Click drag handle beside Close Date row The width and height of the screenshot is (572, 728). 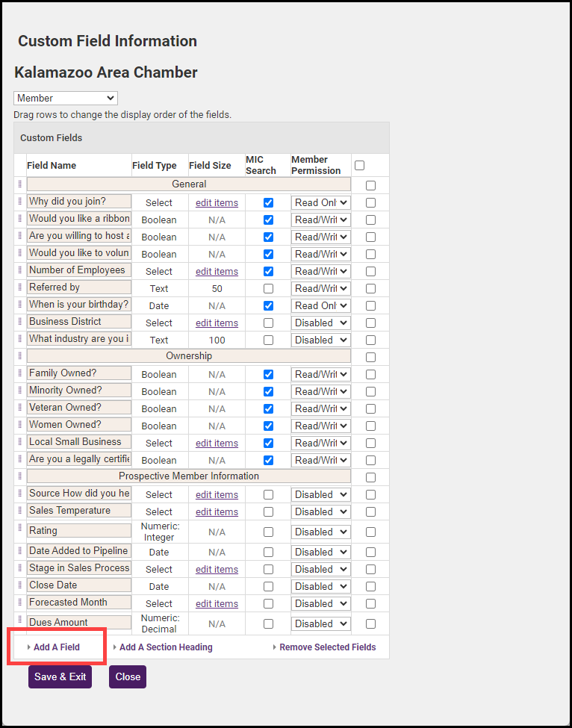click(20, 585)
